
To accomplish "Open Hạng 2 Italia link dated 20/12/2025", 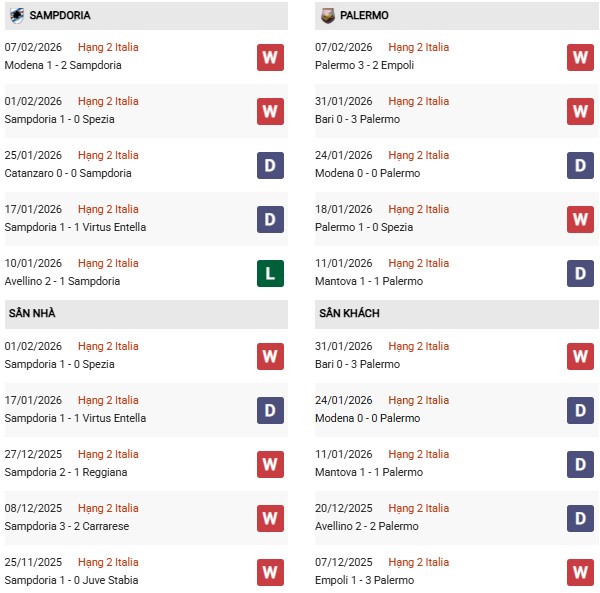I will click(x=419, y=508).
